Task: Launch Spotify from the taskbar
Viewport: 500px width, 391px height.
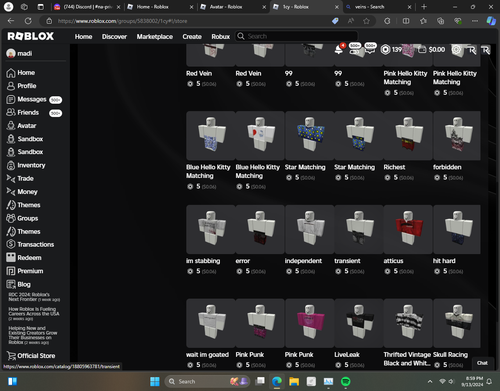Action: pyautogui.click(x=346, y=381)
